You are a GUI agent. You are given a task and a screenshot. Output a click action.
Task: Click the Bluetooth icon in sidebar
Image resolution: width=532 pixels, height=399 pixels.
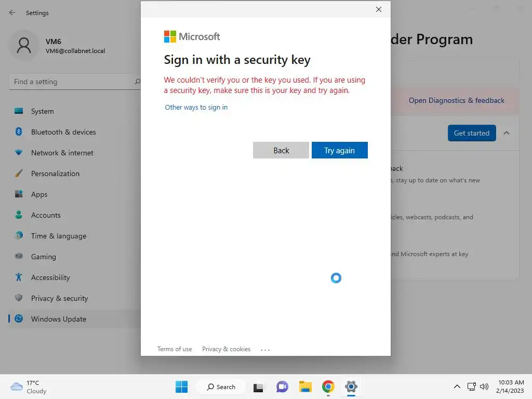click(19, 131)
